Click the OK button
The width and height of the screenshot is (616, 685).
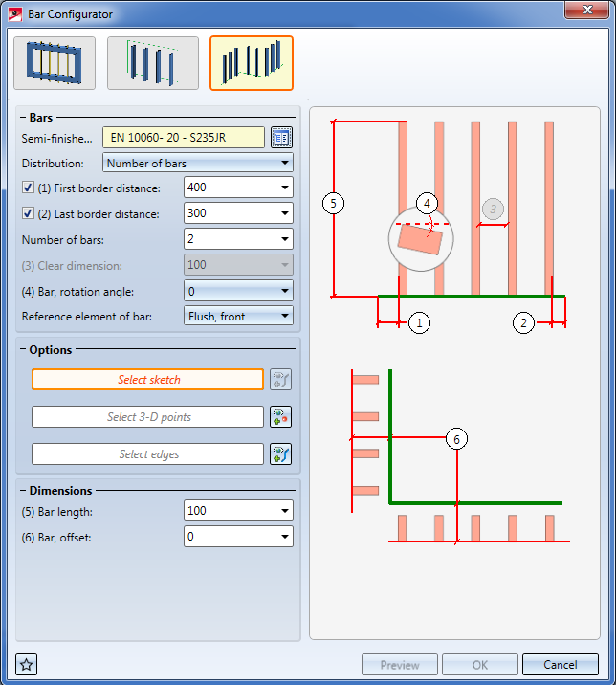(x=480, y=665)
